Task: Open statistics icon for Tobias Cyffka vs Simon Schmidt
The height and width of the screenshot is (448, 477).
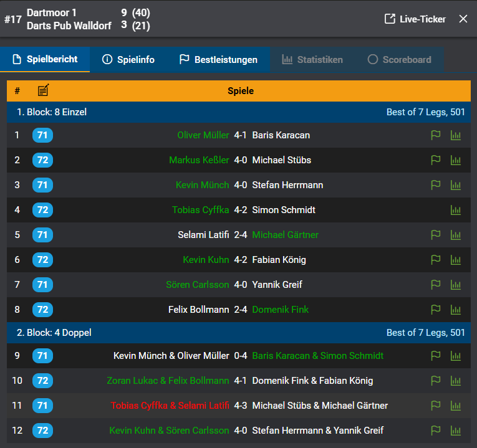Action: [x=456, y=210]
